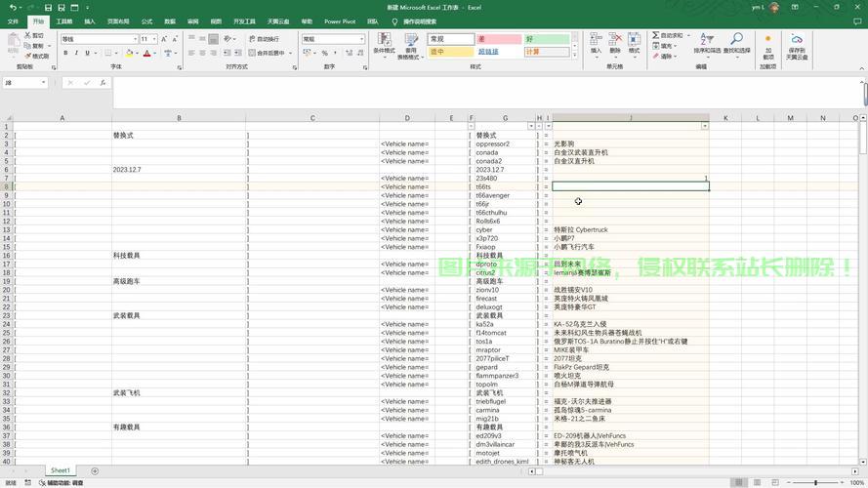Open the font name dropdown
This screenshot has height=488, width=868.
pos(135,39)
